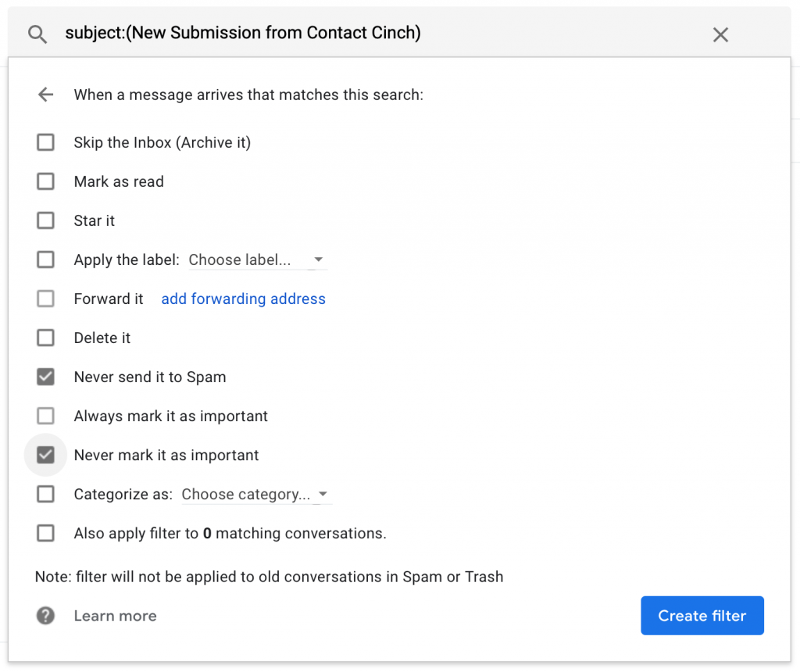Enable the Apply the label checkbox
Screen dimensions: 800x672
click(46, 259)
